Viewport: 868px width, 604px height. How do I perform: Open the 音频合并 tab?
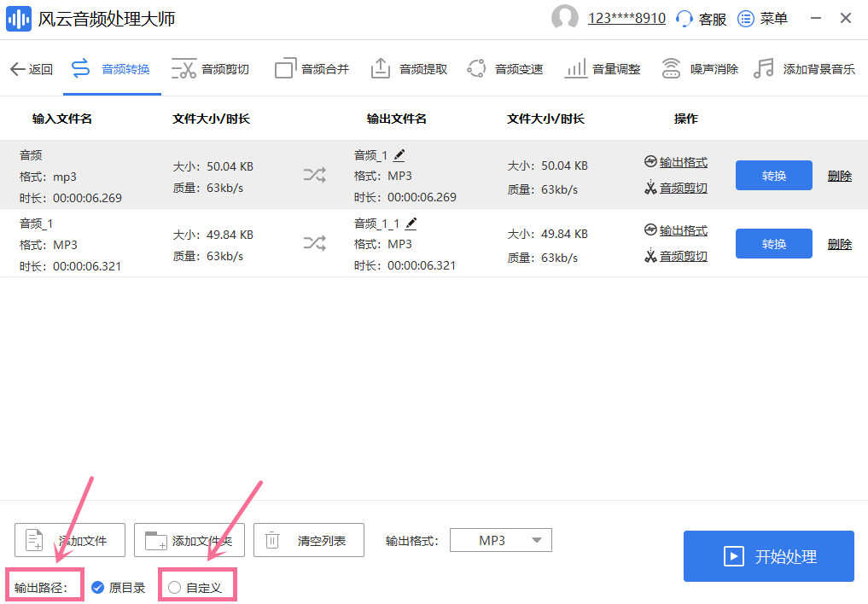[312, 69]
